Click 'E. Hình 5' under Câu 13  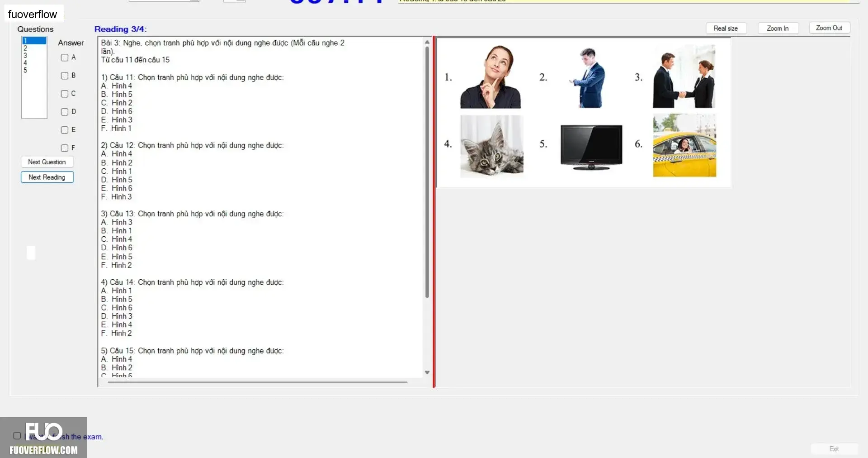click(x=117, y=257)
